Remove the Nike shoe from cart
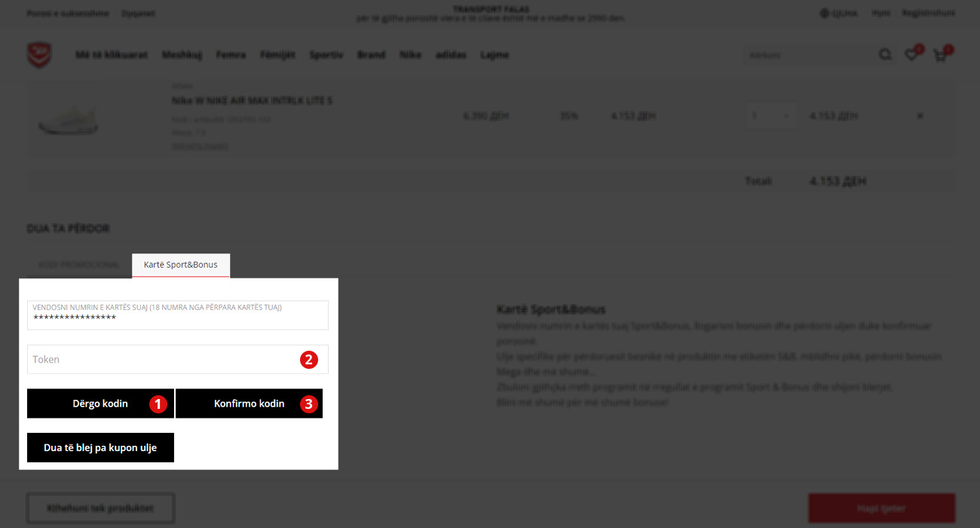Image resolution: width=980 pixels, height=528 pixels. 920,116
